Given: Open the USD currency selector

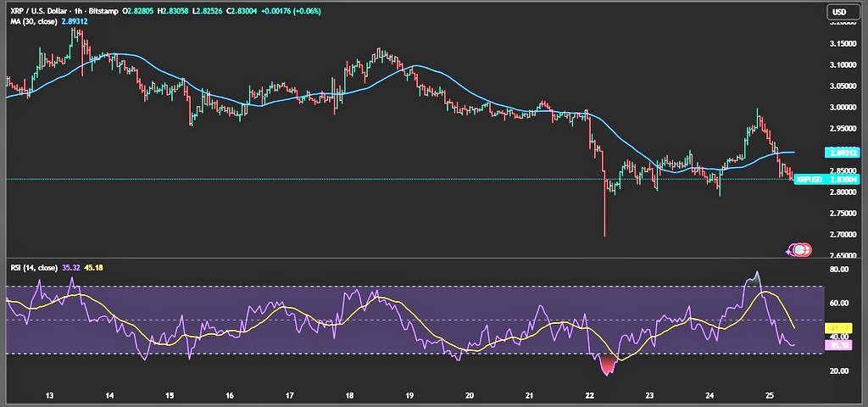Looking at the screenshot, I should tap(837, 12).
